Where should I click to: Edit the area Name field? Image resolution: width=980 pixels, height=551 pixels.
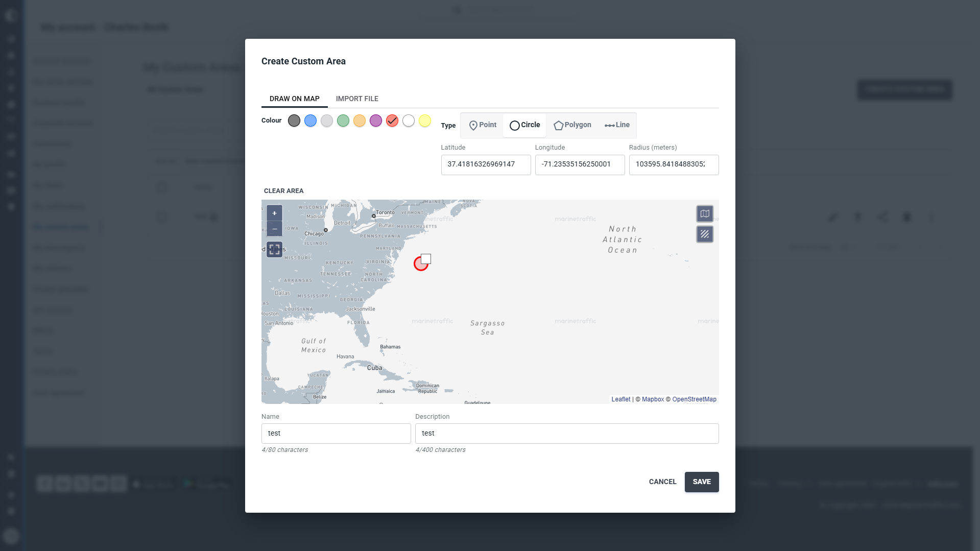(x=336, y=433)
